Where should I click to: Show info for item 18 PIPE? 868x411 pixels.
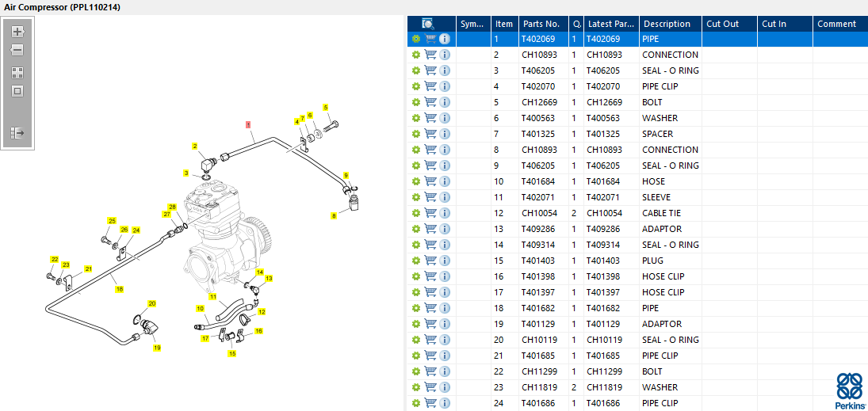coord(445,308)
